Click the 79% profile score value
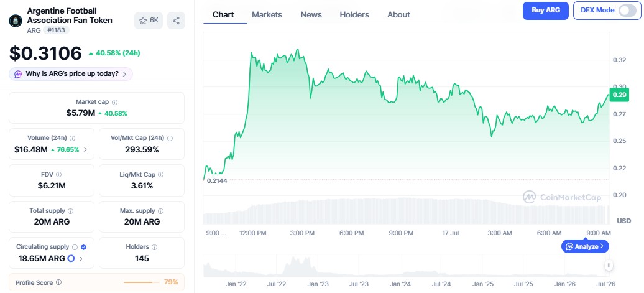Viewport: 644px width, 293px height. pyautogui.click(x=171, y=282)
